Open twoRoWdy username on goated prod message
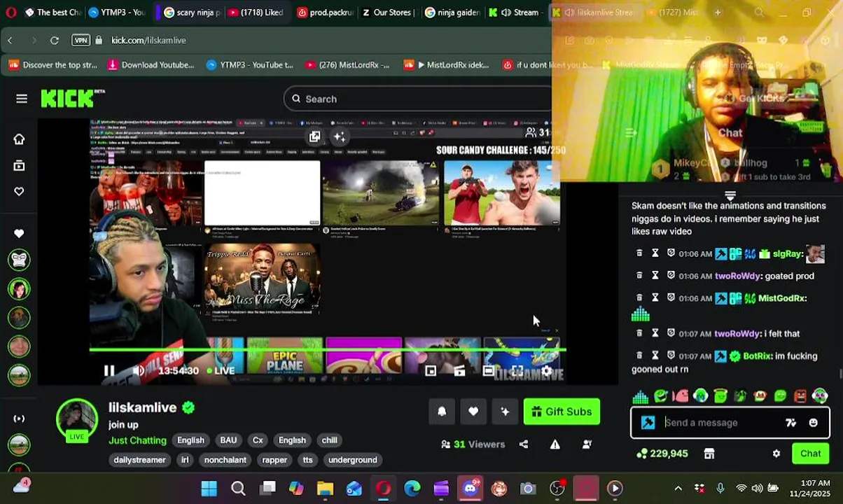This screenshot has height=504, width=843. 737,276
